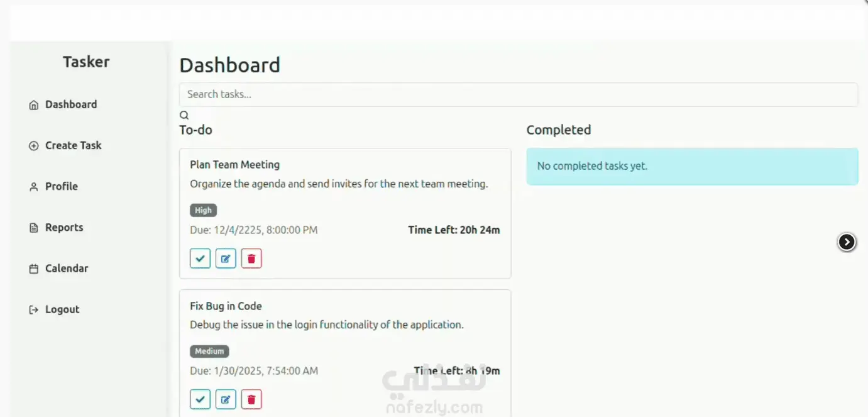This screenshot has width=868, height=417.
Task: Click the High priority badge
Action: [203, 210]
